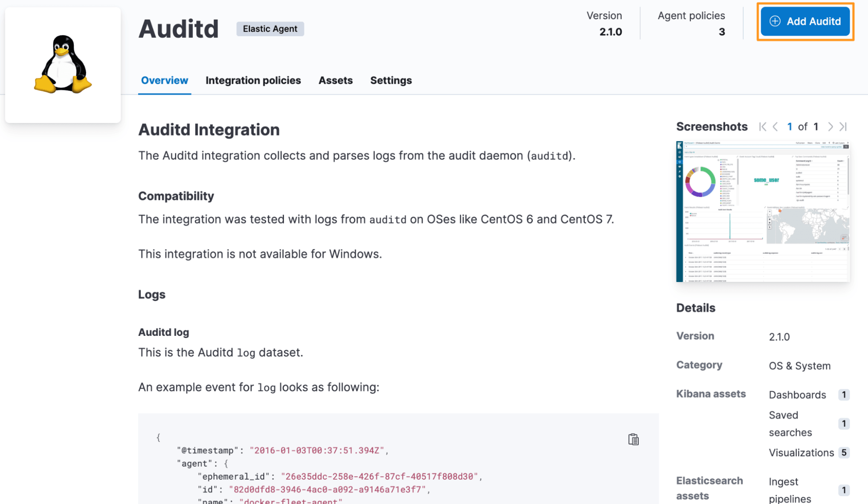Image resolution: width=868 pixels, height=504 pixels.
Task: Go to first screenshot page arrow
Action: pos(762,127)
